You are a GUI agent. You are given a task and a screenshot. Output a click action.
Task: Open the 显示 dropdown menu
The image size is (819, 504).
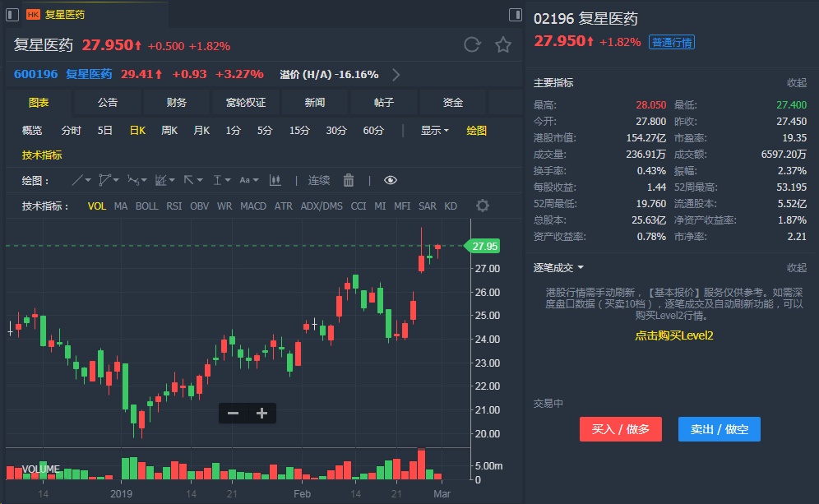coord(435,130)
